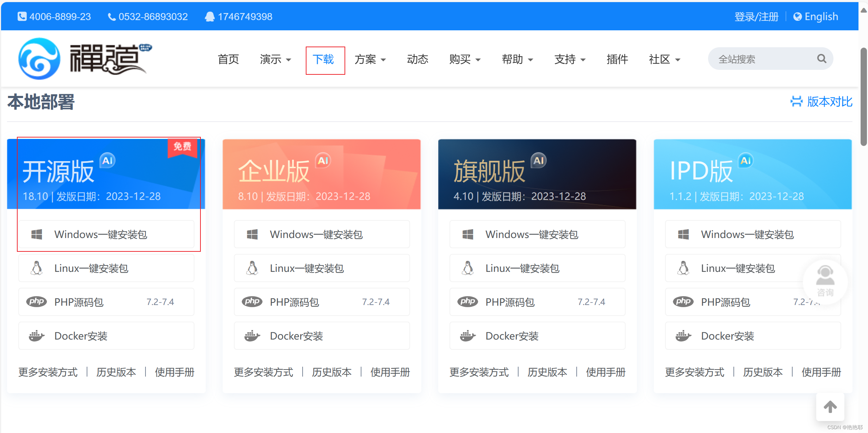
Task: Click the php icon under IPD版
Action: [683, 302]
